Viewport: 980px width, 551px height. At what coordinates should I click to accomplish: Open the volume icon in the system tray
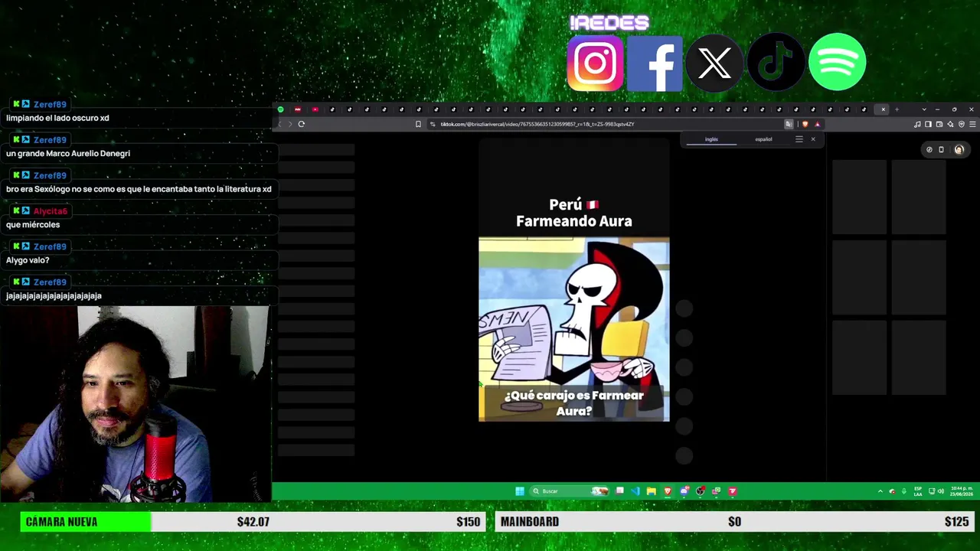(940, 491)
